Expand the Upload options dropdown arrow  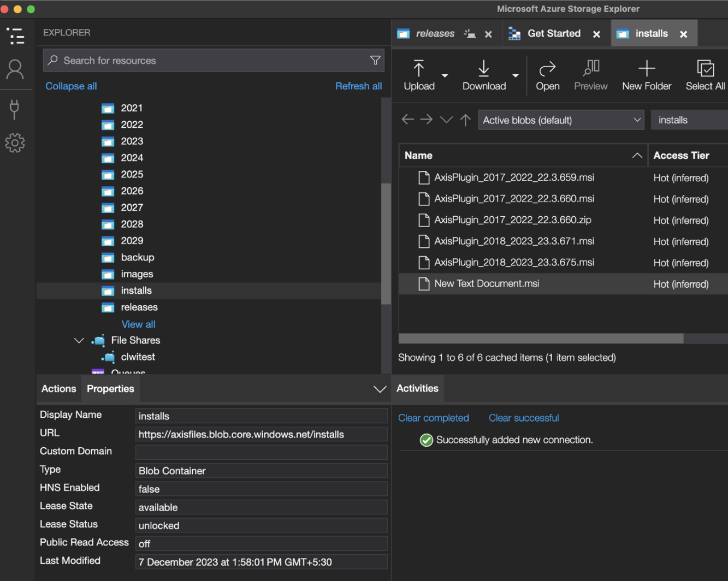coord(445,76)
